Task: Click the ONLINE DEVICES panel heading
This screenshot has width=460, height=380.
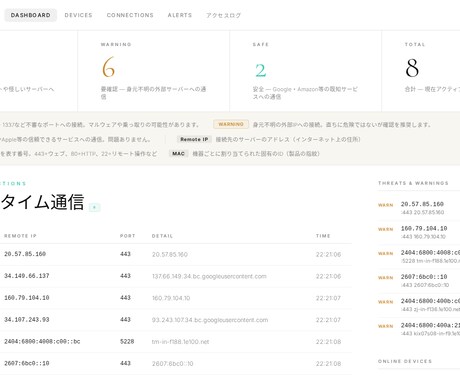Action: pos(405,361)
